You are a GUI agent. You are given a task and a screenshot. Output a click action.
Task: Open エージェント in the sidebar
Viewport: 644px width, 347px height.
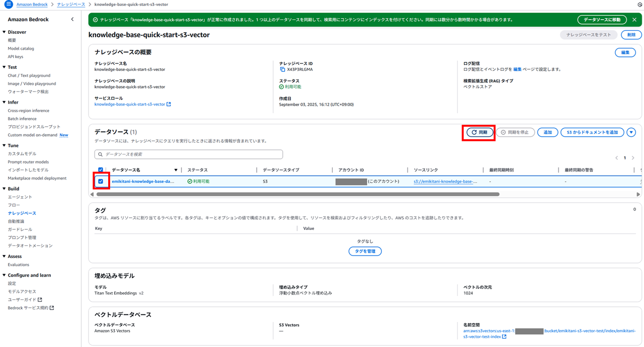20,197
